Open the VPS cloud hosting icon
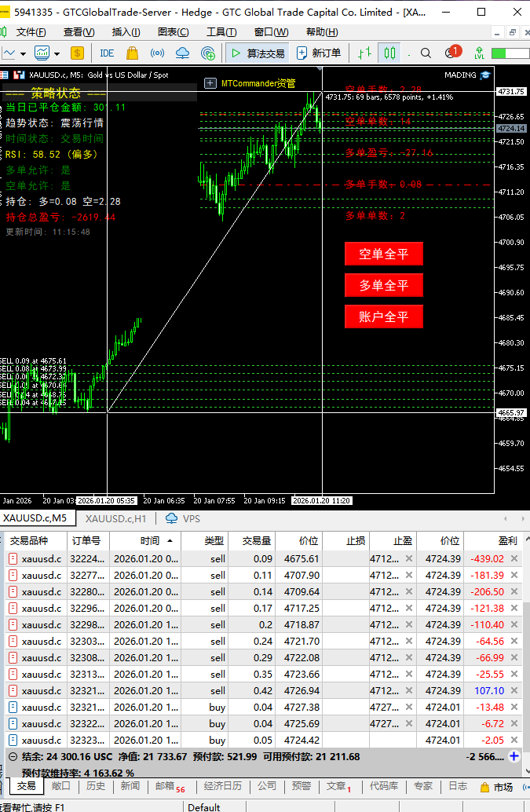This screenshot has height=812, width=530. point(182,53)
